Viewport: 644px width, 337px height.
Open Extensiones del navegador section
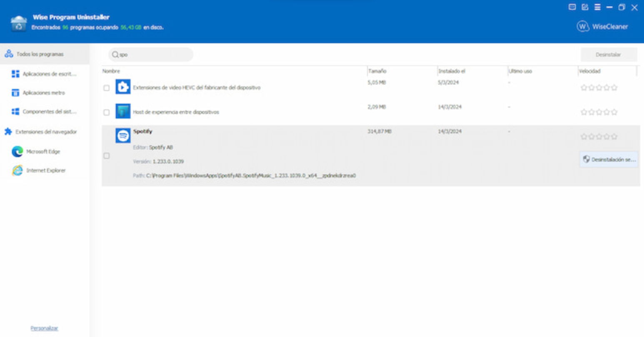coord(45,132)
